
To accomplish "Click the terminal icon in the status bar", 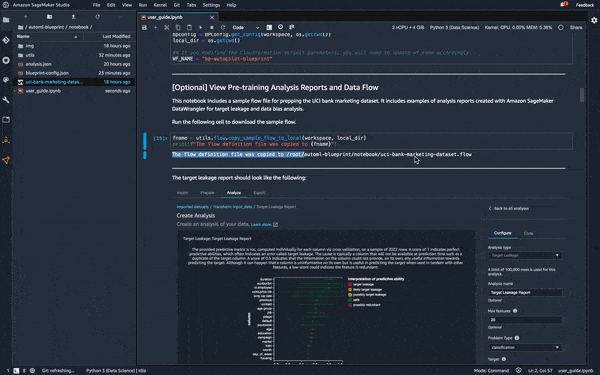I will click(x=16, y=370).
